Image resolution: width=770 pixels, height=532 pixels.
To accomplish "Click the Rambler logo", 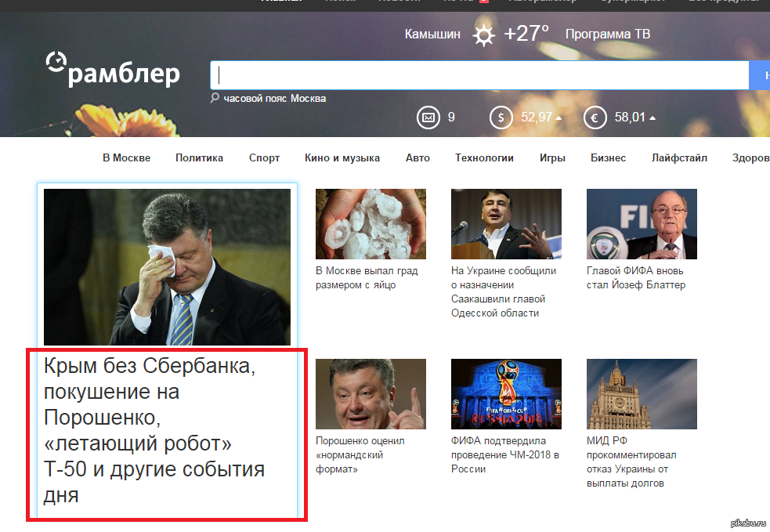I will (x=113, y=71).
